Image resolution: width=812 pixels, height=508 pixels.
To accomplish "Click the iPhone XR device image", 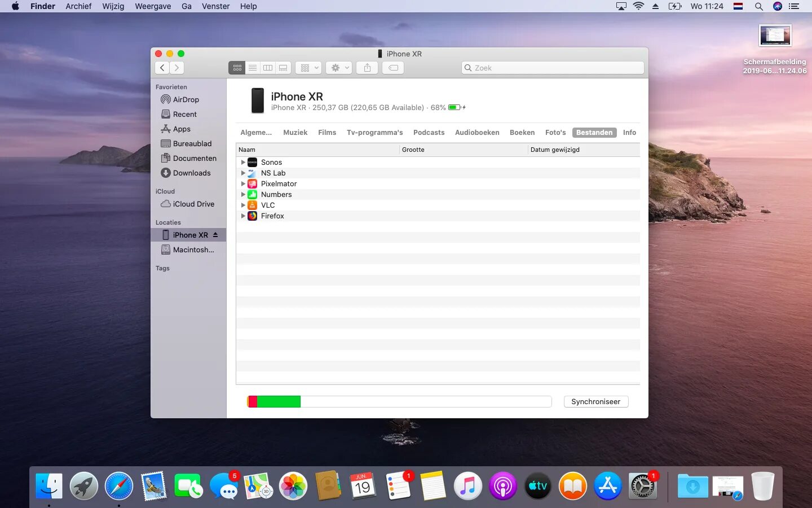I will click(x=258, y=100).
